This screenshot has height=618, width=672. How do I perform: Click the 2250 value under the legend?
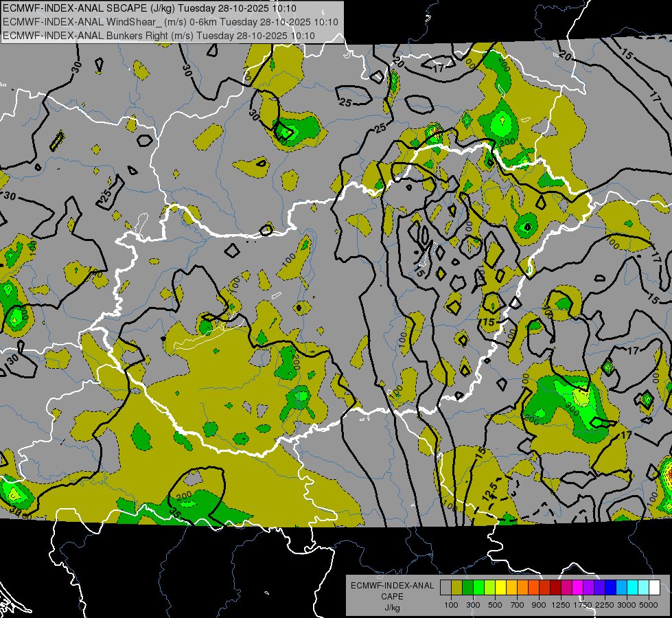coord(605,605)
